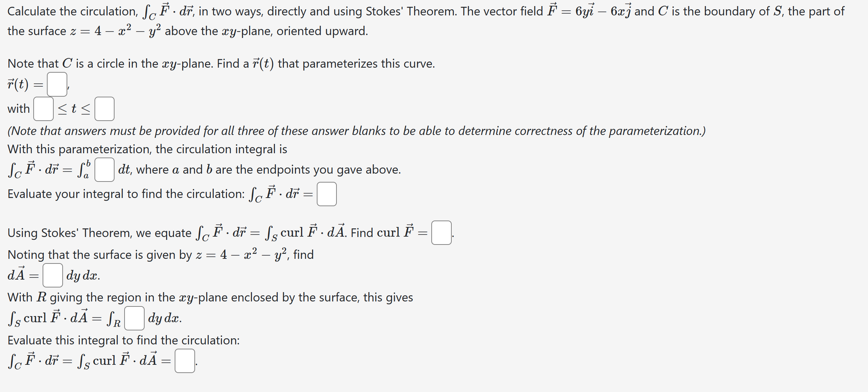This screenshot has height=392, width=868.
Task: Click the 'With R giving the region' sentence
Action: pos(210,297)
